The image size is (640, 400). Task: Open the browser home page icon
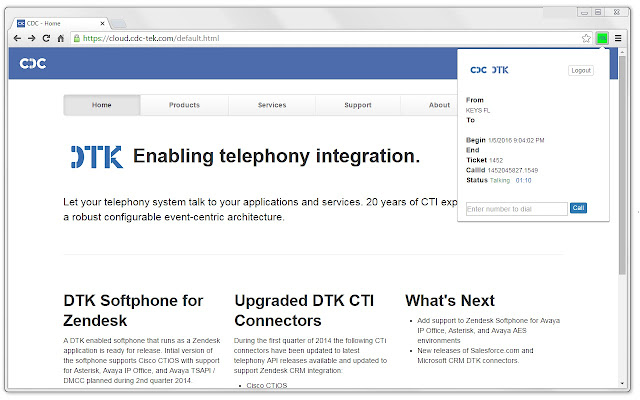(x=60, y=38)
